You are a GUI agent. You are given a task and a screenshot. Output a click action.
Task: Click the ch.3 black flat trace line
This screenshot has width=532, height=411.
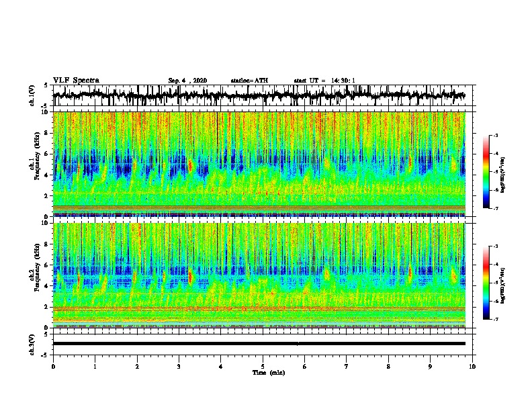point(259,344)
